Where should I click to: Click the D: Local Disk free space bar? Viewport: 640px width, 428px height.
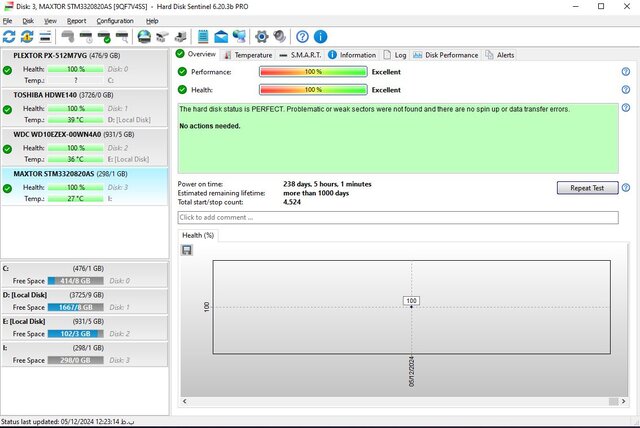(x=74, y=308)
